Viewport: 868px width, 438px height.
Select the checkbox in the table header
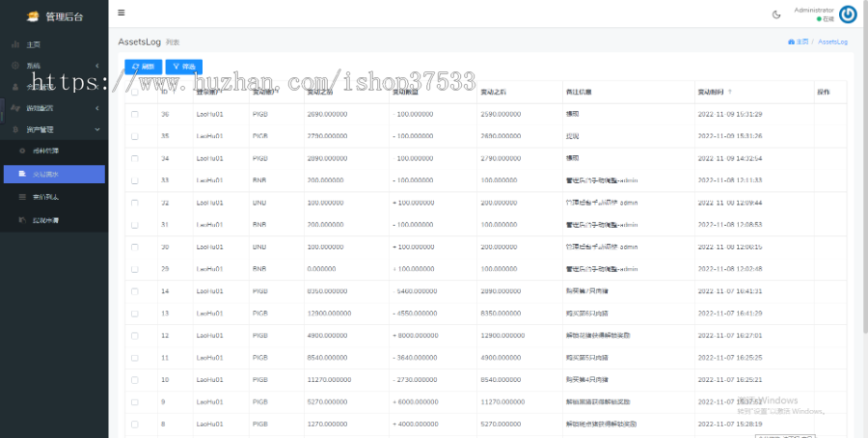pyautogui.click(x=134, y=93)
